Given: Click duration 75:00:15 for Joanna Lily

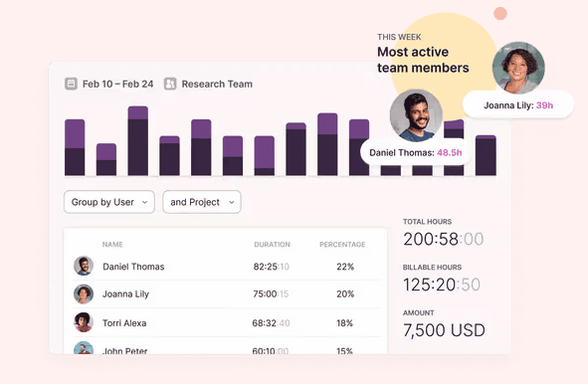Looking at the screenshot, I should pyautogui.click(x=271, y=294).
